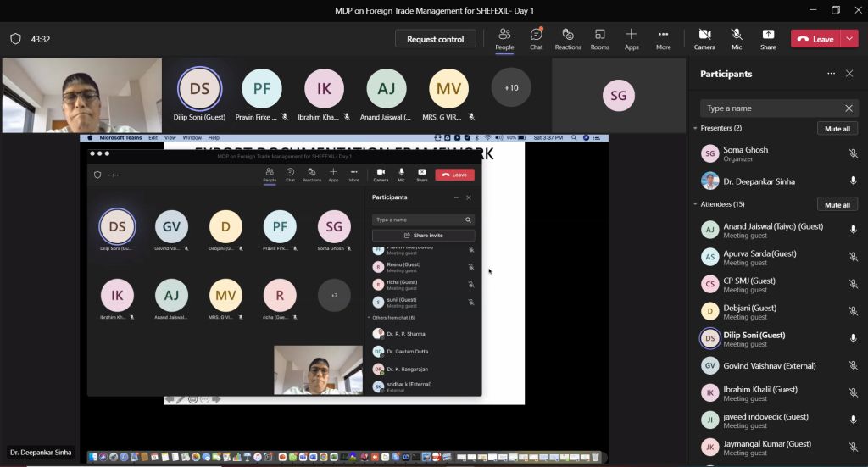Open the More options menu in toolbar

tap(663, 39)
